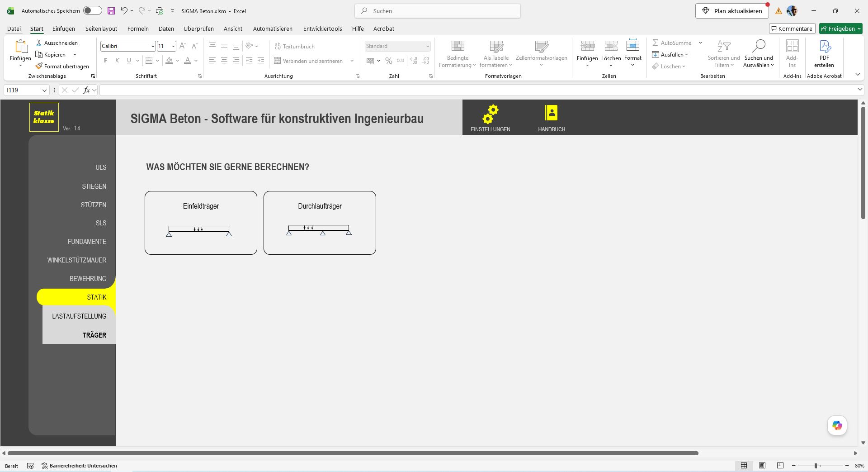Click zoom in plus button
Viewport: 868px width, 472px height.
[847, 466]
